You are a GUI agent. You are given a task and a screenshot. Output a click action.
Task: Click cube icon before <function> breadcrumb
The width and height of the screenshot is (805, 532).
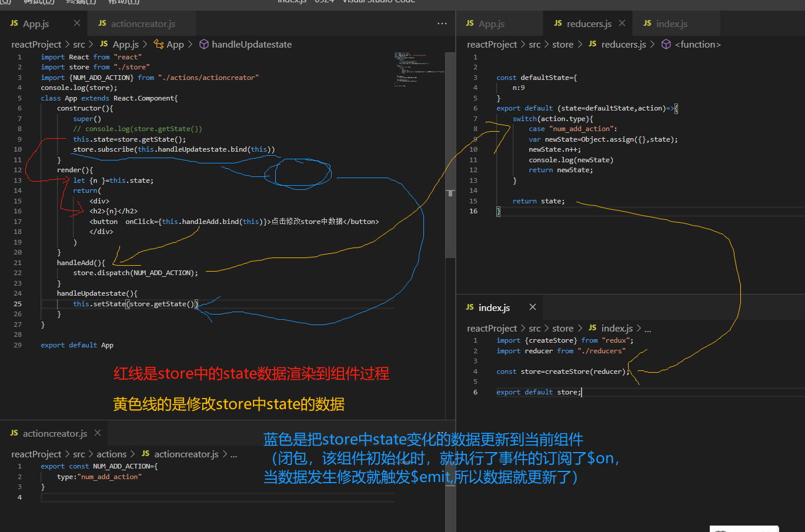666,44
